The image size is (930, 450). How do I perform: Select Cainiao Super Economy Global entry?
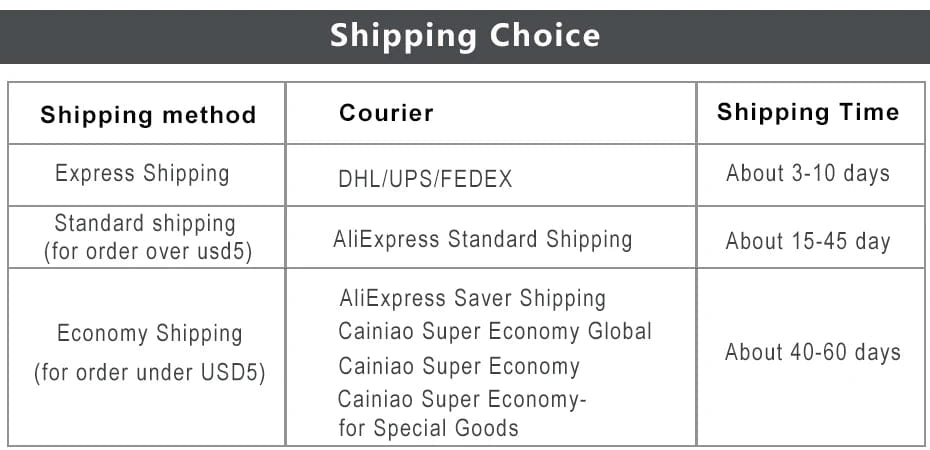click(495, 332)
